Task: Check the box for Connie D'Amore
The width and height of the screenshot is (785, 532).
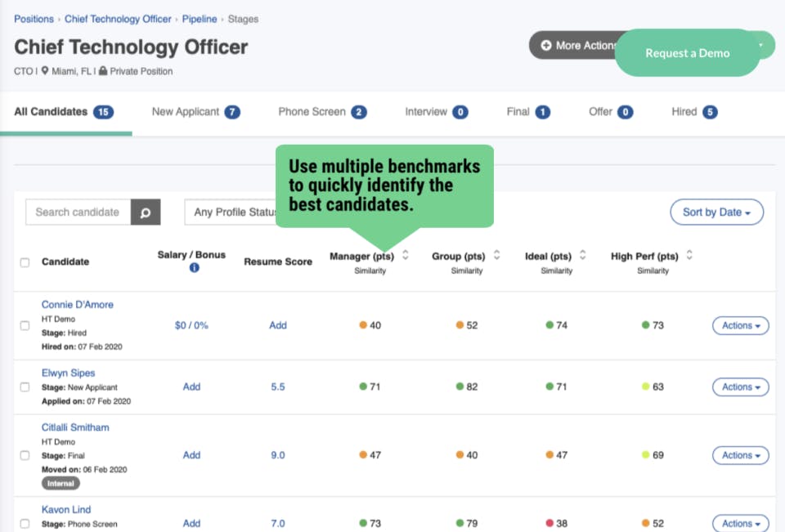Action: (25, 326)
